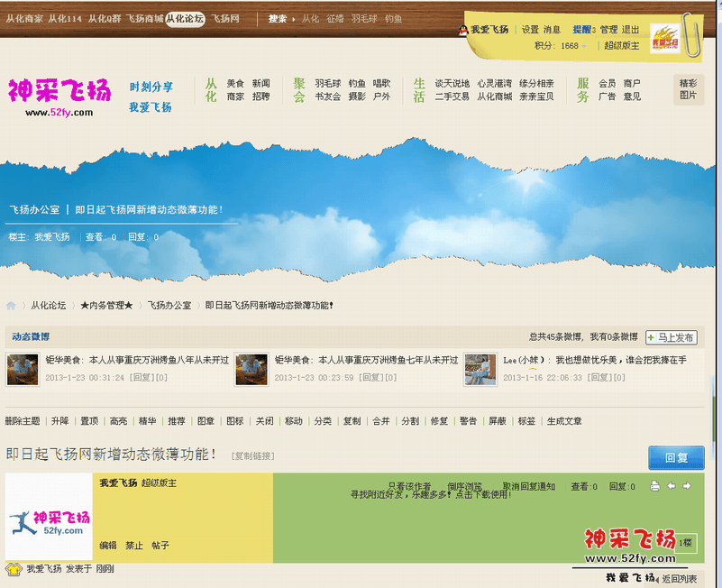Click 删除主题 moderation action

[23, 421]
